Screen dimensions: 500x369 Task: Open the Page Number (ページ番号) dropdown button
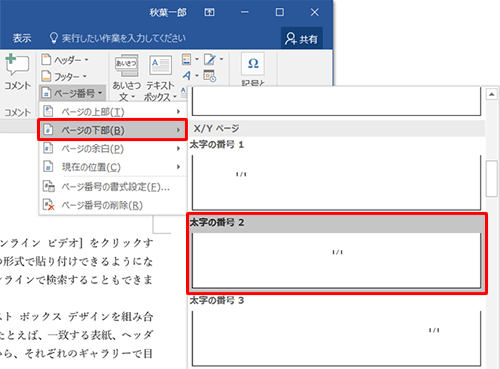click(x=72, y=93)
